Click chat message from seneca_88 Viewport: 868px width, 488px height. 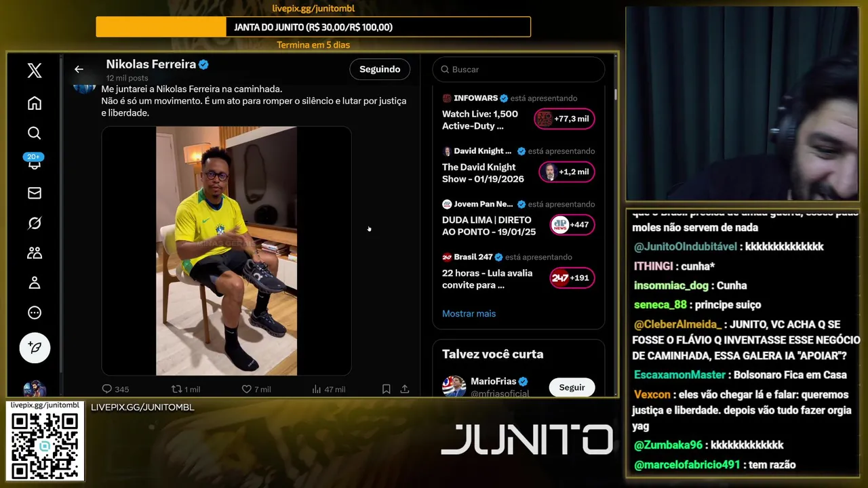click(697, 305)
